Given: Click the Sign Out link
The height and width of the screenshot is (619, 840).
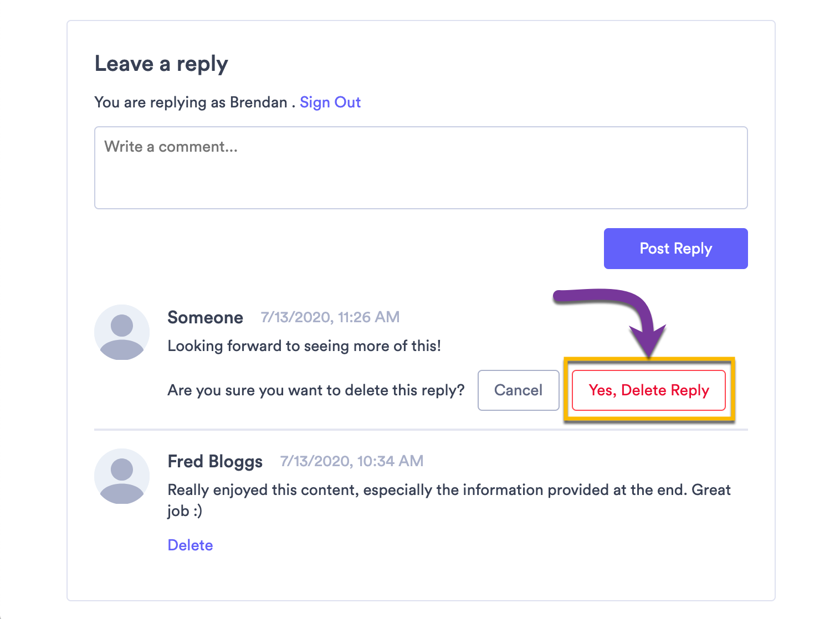Looking at the screenshot, I should click(330, 102).
